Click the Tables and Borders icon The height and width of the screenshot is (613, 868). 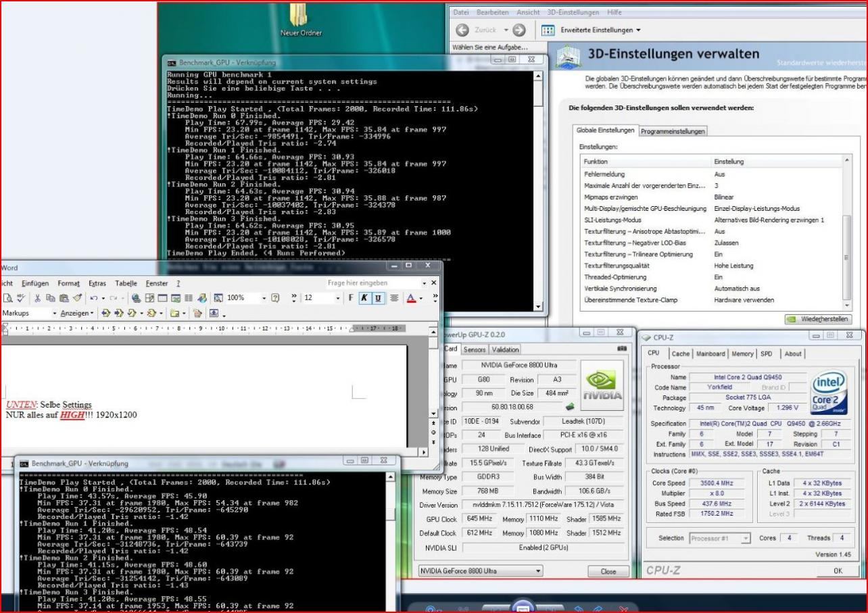[150, 297]
